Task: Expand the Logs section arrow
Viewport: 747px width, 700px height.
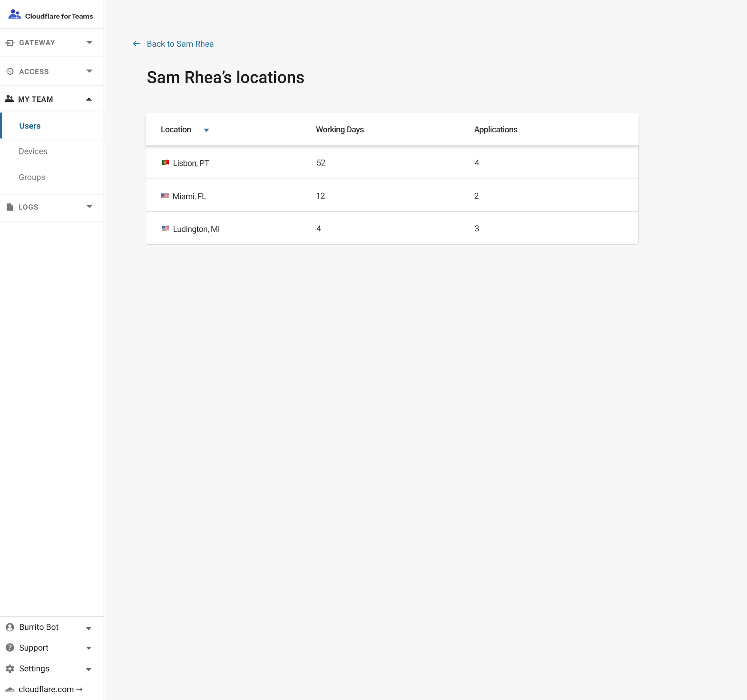Action: [89, 206]
